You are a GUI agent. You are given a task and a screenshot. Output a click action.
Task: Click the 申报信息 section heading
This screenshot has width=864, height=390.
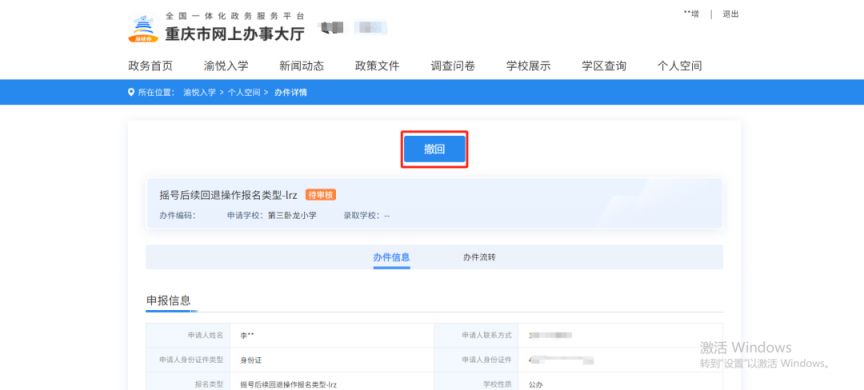click(x=168, y=301)
